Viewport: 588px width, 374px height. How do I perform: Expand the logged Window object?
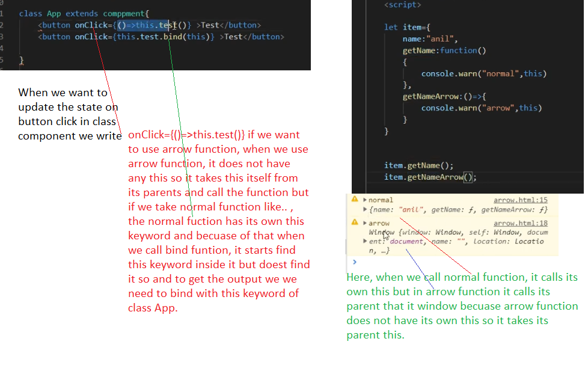[365, 242]
